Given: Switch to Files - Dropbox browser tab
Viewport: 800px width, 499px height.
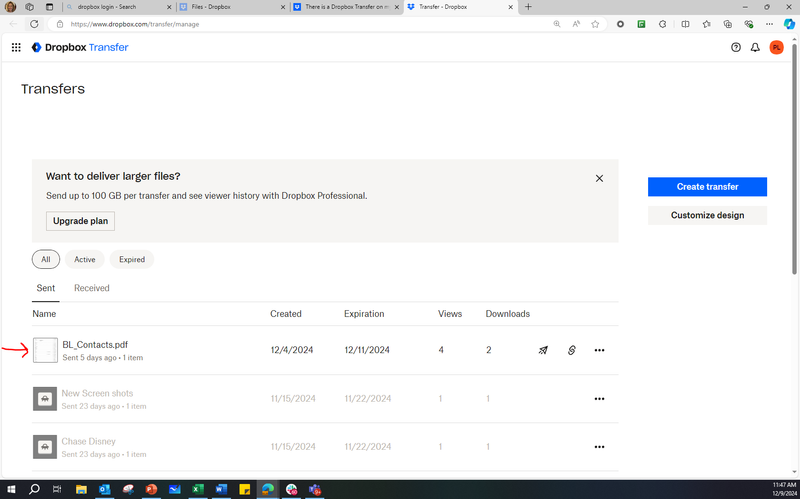Looking at the screenshot, I should click(233, 7).
